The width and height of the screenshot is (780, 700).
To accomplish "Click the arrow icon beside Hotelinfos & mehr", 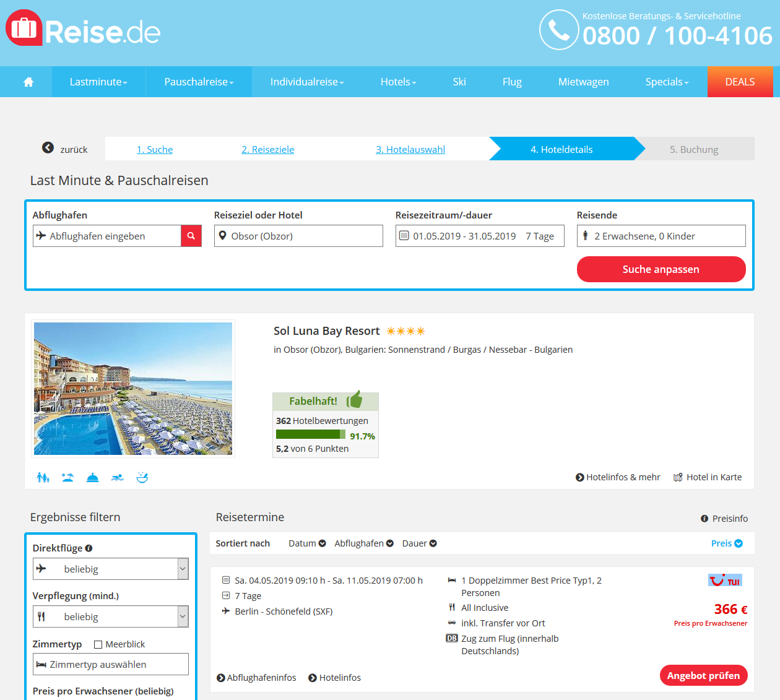I will click(580, 477).
